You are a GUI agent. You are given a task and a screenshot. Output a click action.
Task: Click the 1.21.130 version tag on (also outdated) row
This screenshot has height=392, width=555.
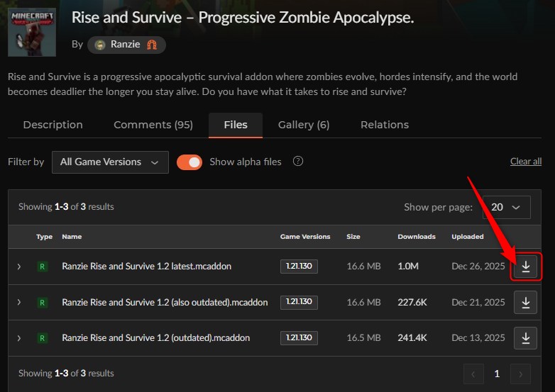(x=299, y=302)
